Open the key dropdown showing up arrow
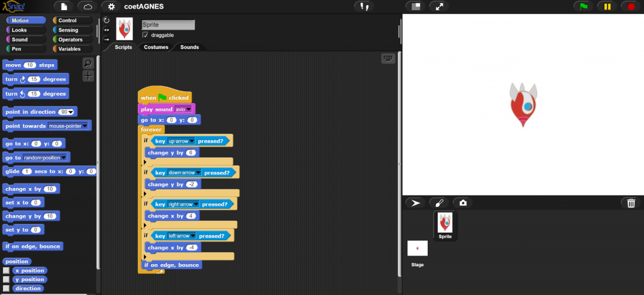 pos(192,141)
